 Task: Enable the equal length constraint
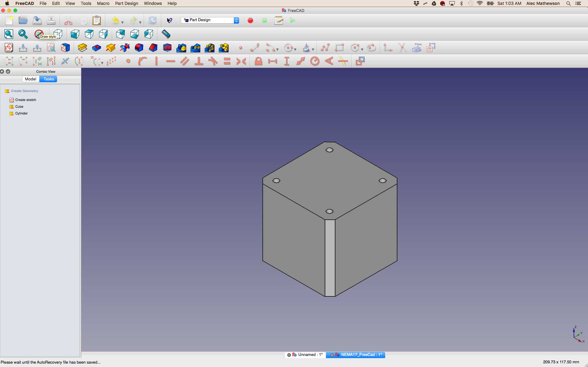(x=227, y=61)
